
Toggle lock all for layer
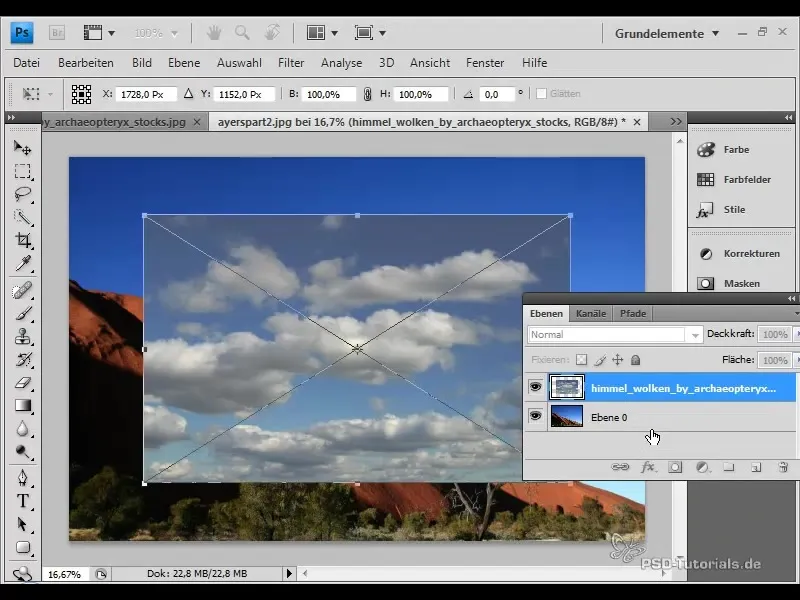(x=635, y=360)
